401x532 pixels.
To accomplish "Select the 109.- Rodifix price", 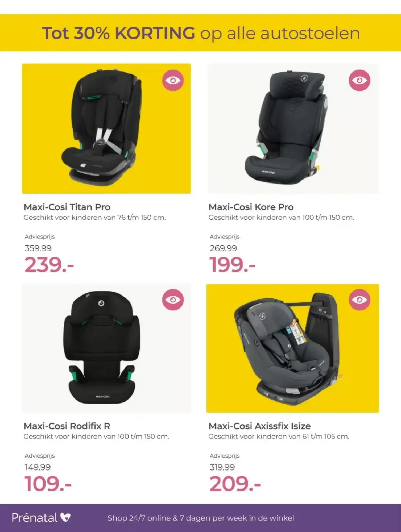I will click(x=48, y=484).
